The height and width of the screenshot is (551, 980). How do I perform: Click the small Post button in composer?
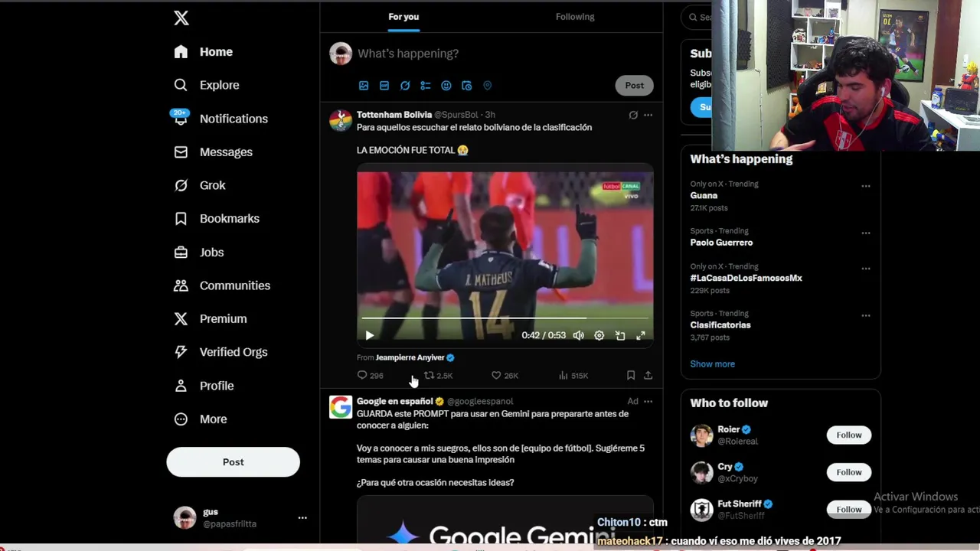tap(634, 86)
